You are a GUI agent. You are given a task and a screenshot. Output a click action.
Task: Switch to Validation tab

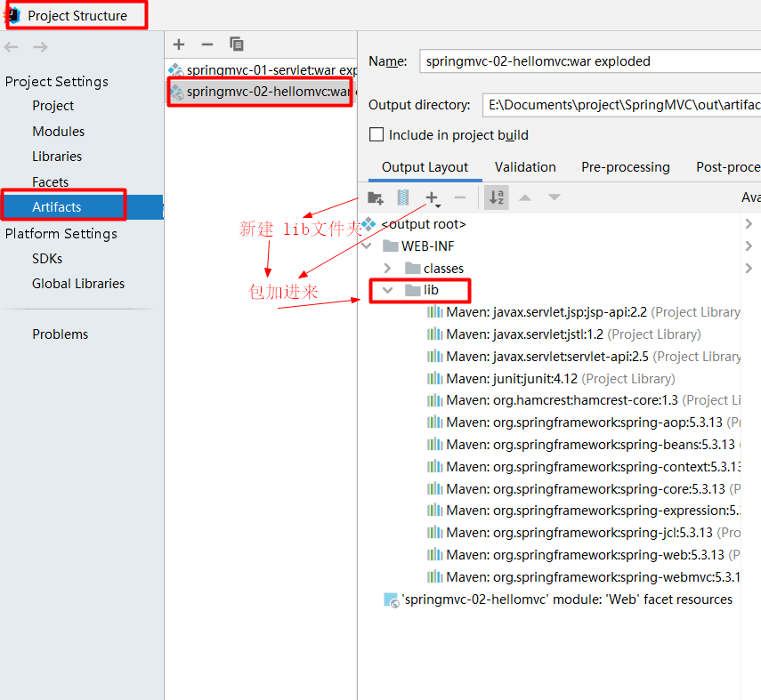525,167
